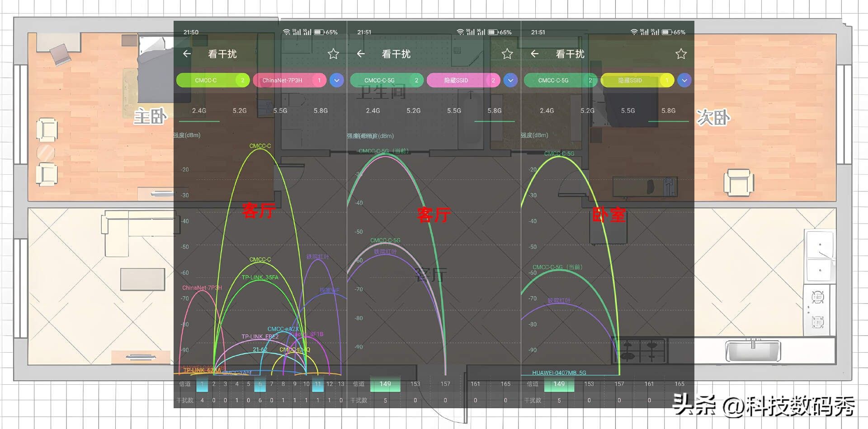
Task: Switch to 5.2G tab in the left screen
Action: coord(240,111)
